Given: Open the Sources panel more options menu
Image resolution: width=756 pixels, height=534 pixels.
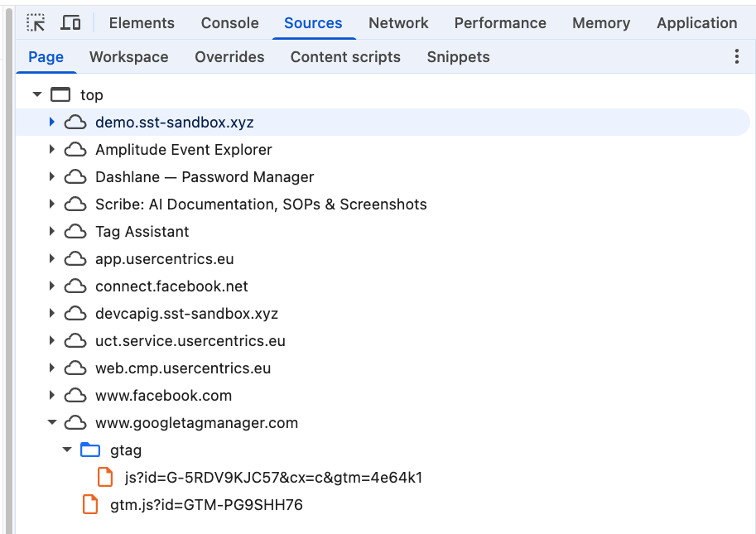Looking at the screenshot, I should 737,56.
